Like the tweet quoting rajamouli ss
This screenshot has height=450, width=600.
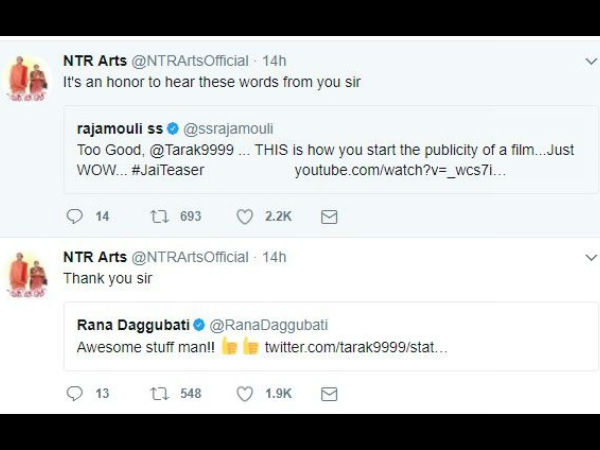click(x=245, y=216)
